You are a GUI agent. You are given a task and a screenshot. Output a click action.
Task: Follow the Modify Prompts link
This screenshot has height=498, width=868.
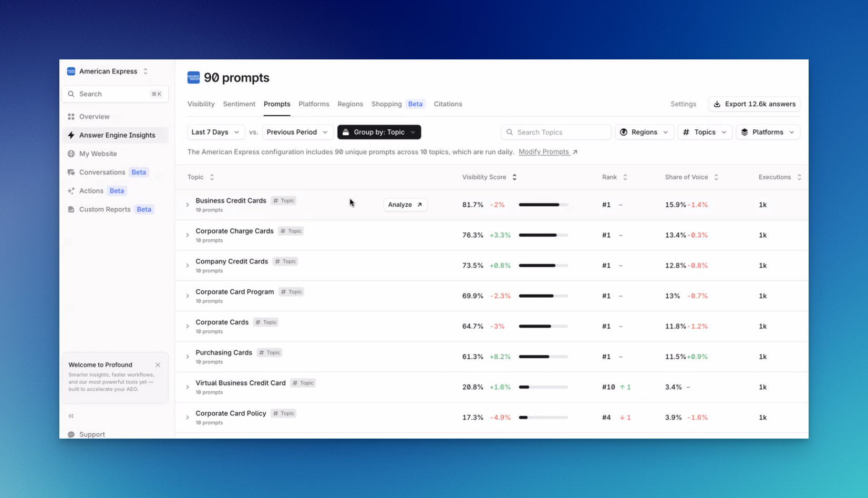[548, 152]
